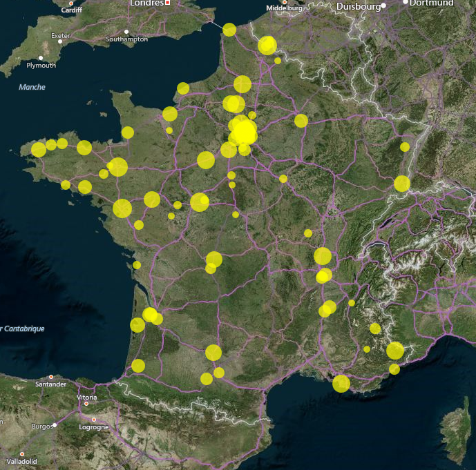Click the Vitoria city marker dot
The height and width of the screenshot is (470, 476).
tap(86, 404)
